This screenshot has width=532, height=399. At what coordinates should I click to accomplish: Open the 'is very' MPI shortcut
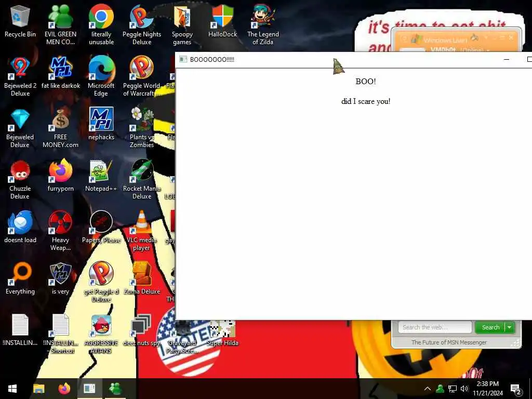[60, 279]
